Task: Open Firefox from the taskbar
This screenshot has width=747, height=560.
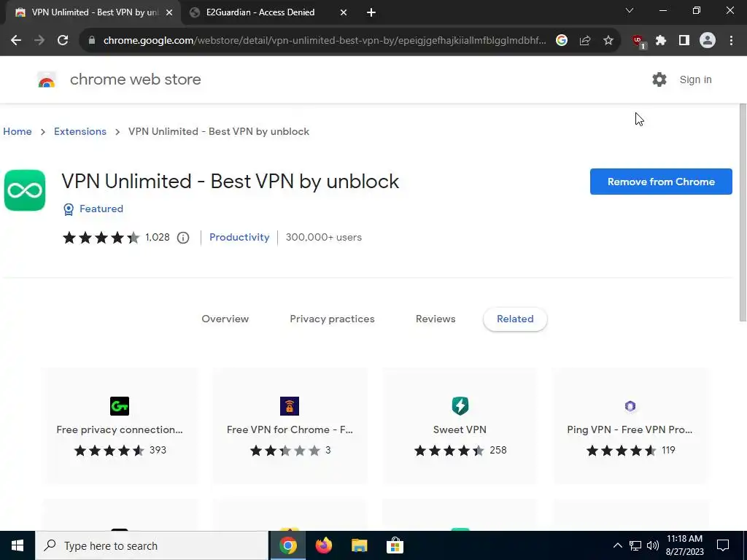Action: pos(323,545)
